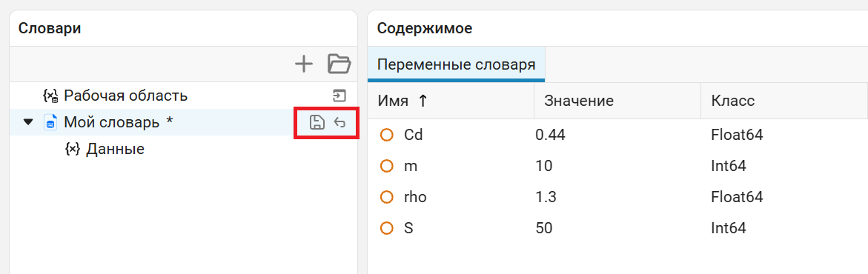Select variable name rho
The height and width of the screenshot is (274, 868).
tap(416, 196)
